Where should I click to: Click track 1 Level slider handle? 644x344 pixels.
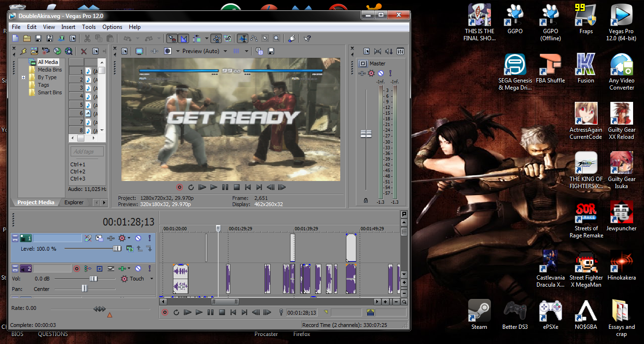[117, 248]
